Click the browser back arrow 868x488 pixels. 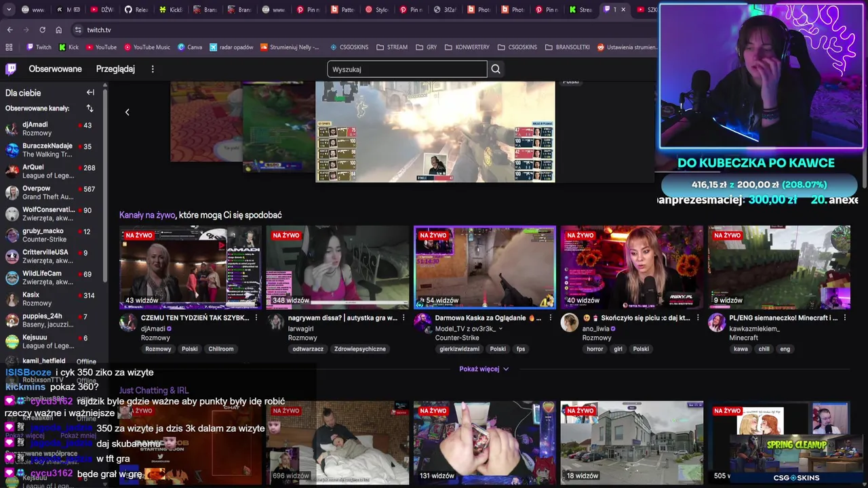pos(9,30)
